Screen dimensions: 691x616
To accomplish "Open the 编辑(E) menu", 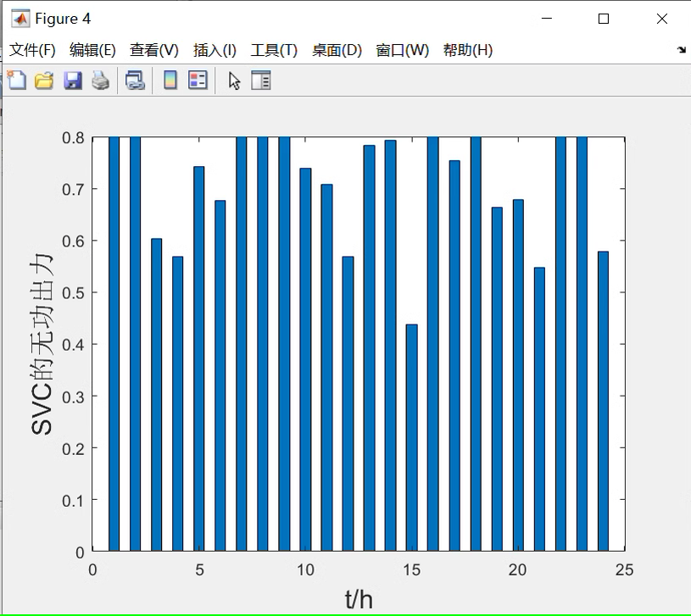I will (92, 50).
